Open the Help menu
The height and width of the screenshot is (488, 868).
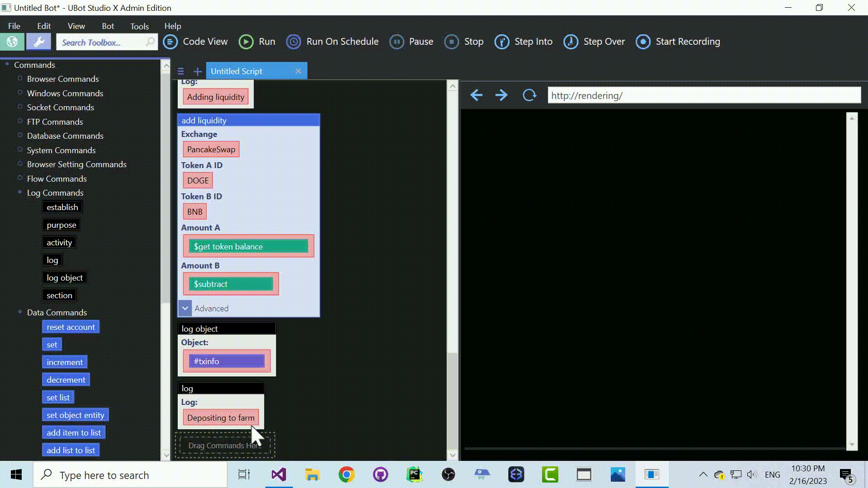point(172,26)
